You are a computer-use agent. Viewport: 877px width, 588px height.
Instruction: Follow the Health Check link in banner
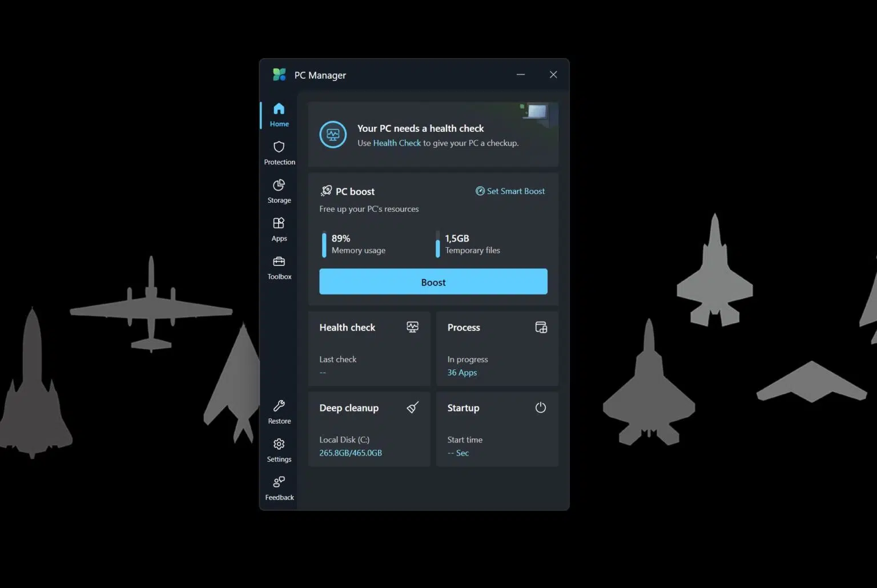(397, 143)
